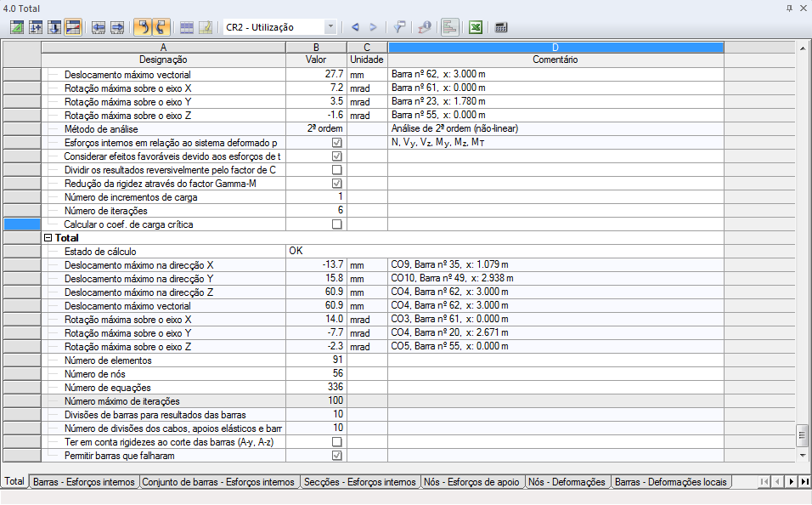The width and height of the screenshot is (812, 505).
Task: Toggle 'Considerar efeitos favoráveis' checkbox
Action: pos(336,156)
